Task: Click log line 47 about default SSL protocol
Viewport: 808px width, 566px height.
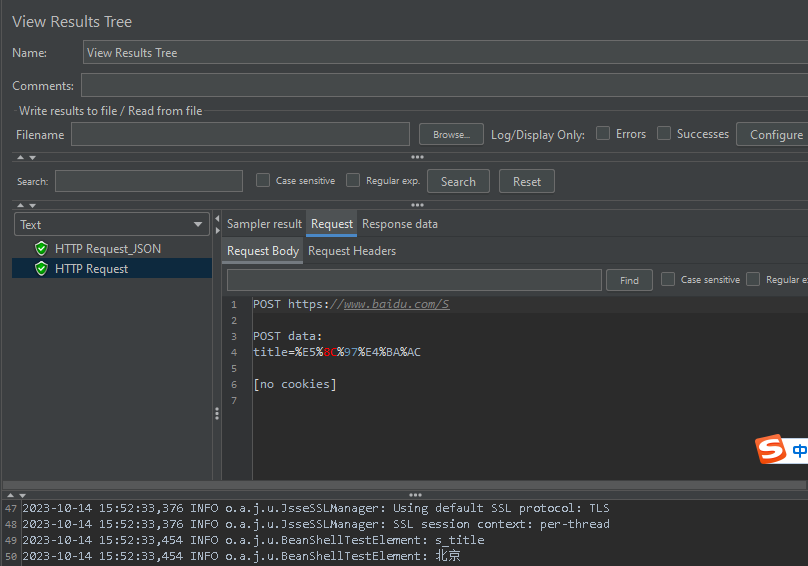Action: click(x=316, y=508)
